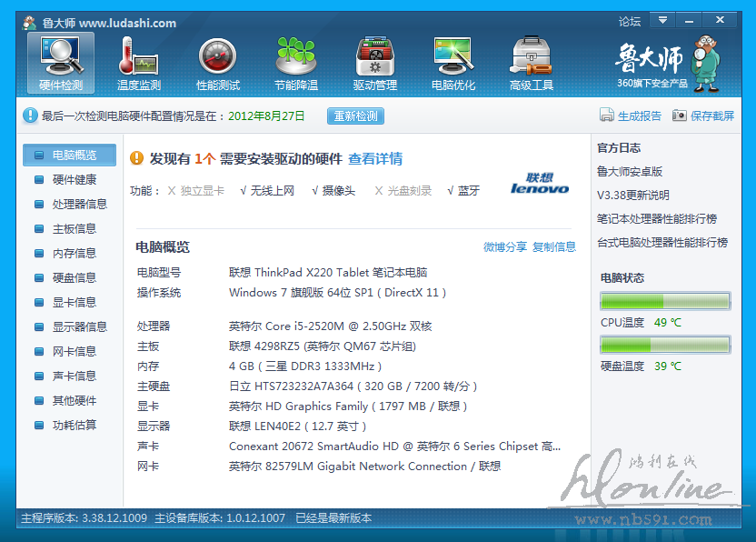756x542 pixels.
Task: Select 声卡信息 in the sidebar
Action: point(69,376)
